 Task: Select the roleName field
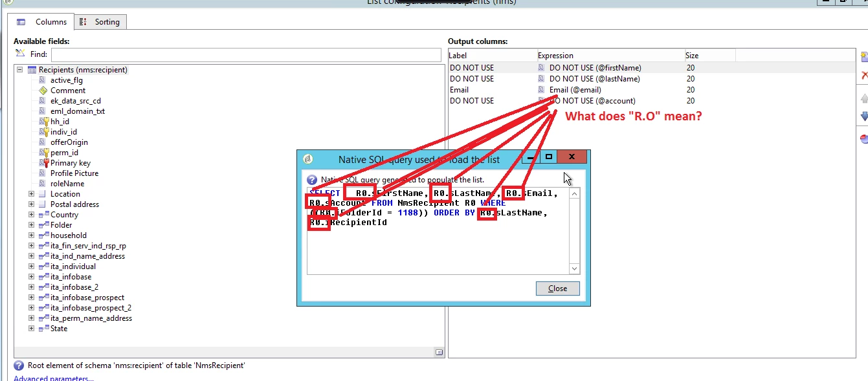pos(67,184)
